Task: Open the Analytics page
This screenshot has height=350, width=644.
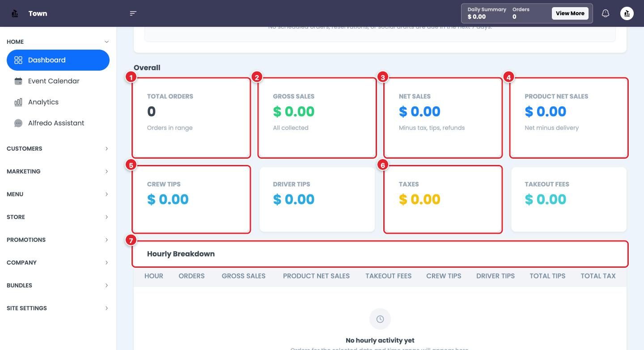Action: [x=58, y=102]
